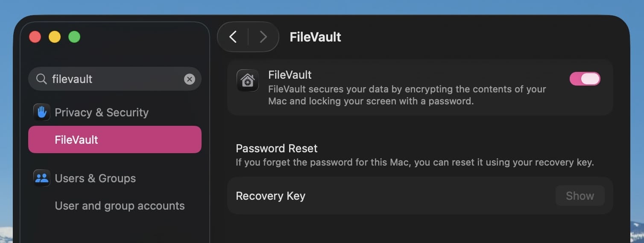This screenshot has width=644, height=243.
Task: Minimize the window with yellow button
Action: click(55, 37)
